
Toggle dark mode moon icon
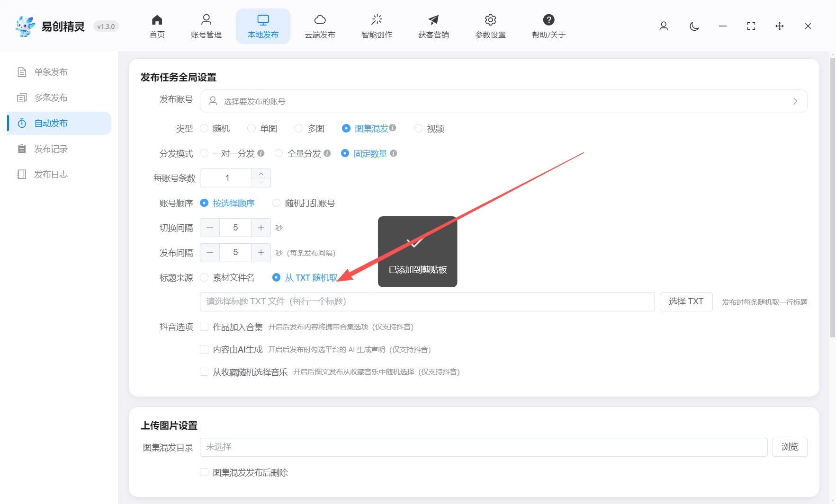(x=694, y=26)
